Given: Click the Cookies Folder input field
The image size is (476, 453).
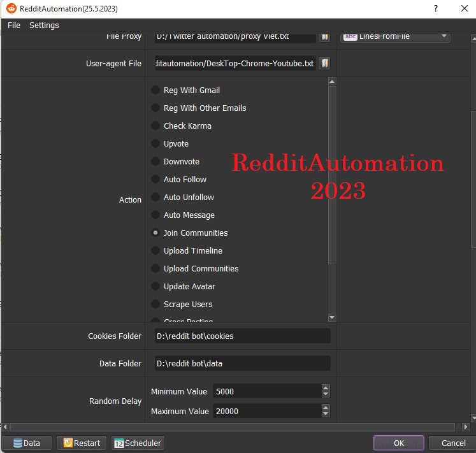Looking at the screenshot, I should pos(243,336).
